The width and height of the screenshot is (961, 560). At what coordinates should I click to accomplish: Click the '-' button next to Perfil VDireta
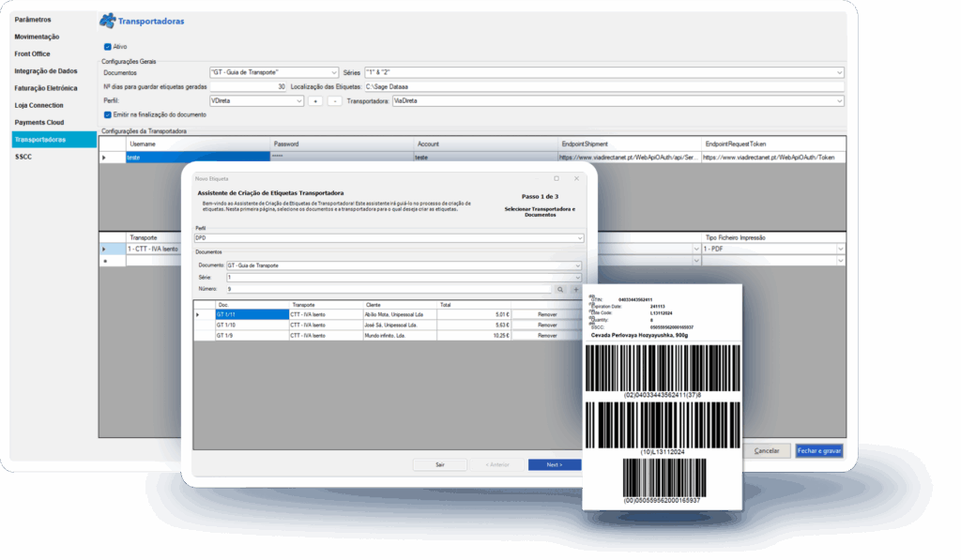[335, 101]
